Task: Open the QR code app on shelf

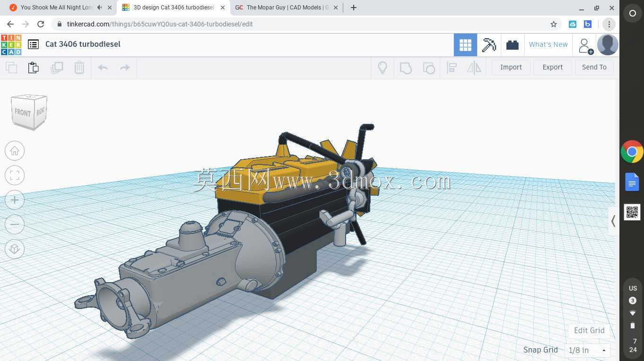Action: (632, 212)
